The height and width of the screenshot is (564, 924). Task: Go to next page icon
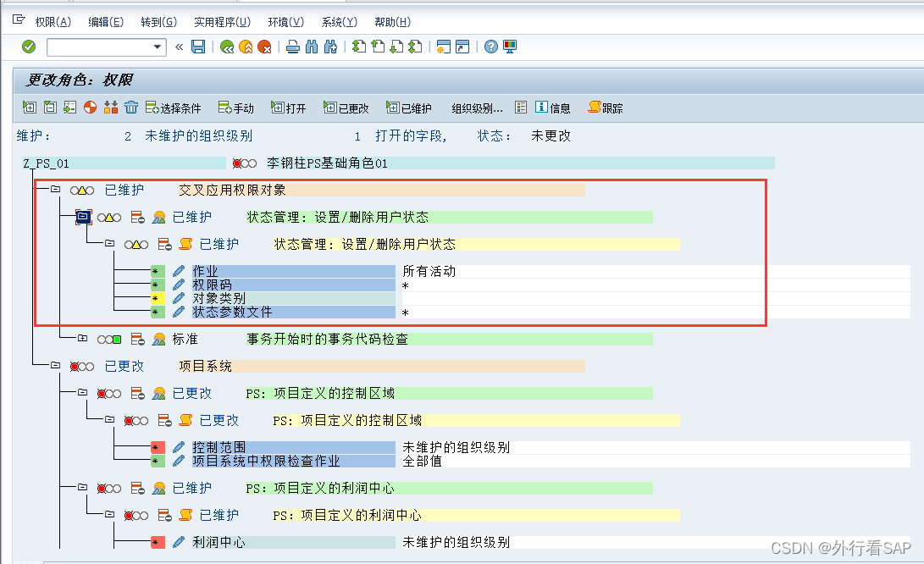coord(396,47)
